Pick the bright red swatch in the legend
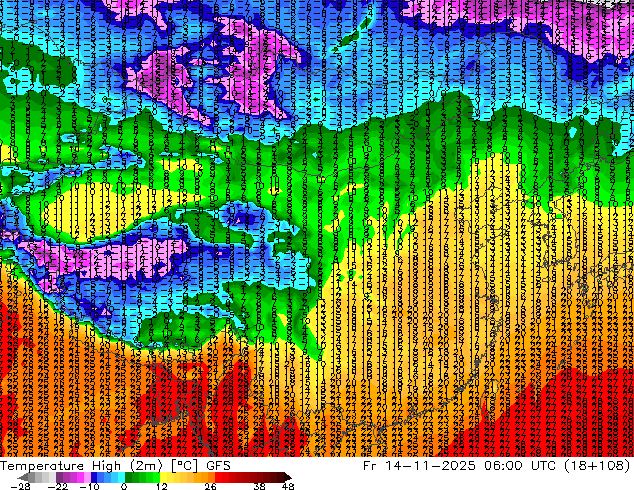 [x=218, y=477]
